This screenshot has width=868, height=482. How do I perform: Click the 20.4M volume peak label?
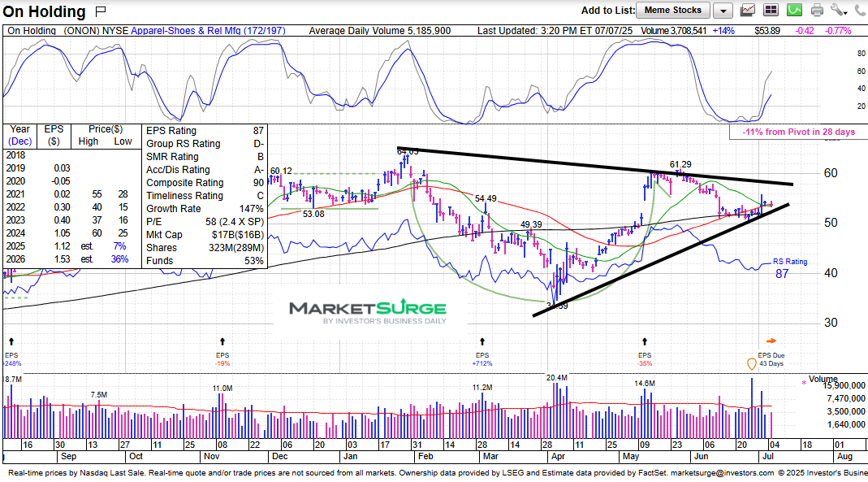pos(556,378)
